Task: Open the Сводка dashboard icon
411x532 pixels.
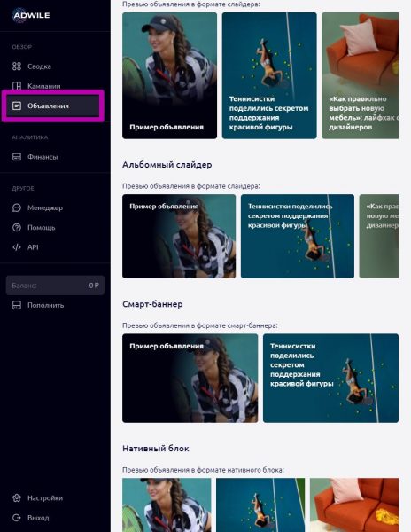Action: click(x=17, y=66)
